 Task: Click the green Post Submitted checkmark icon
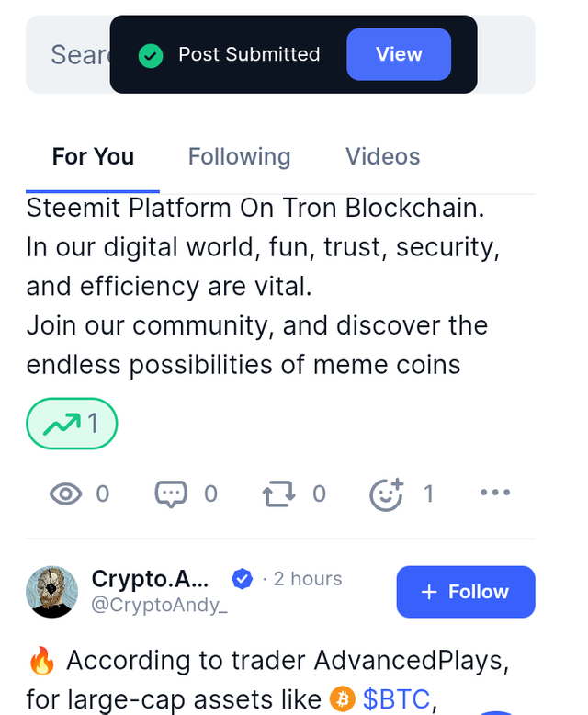(151, 55)
